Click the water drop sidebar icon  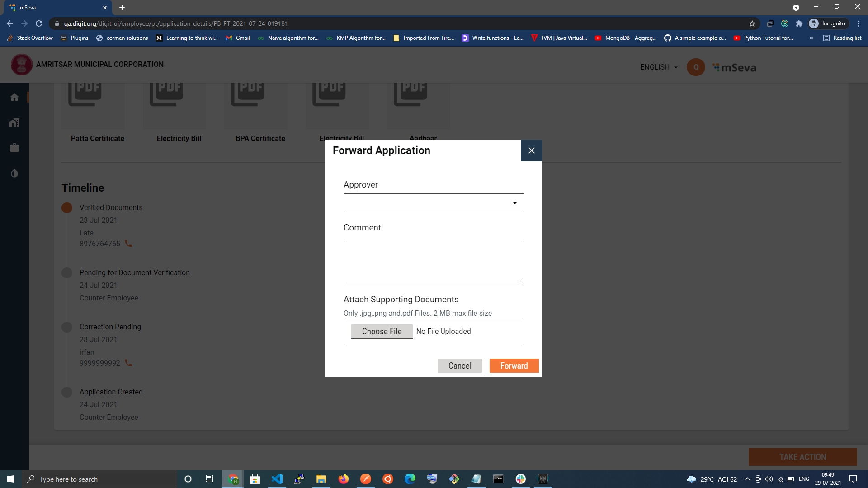point(14,174)
